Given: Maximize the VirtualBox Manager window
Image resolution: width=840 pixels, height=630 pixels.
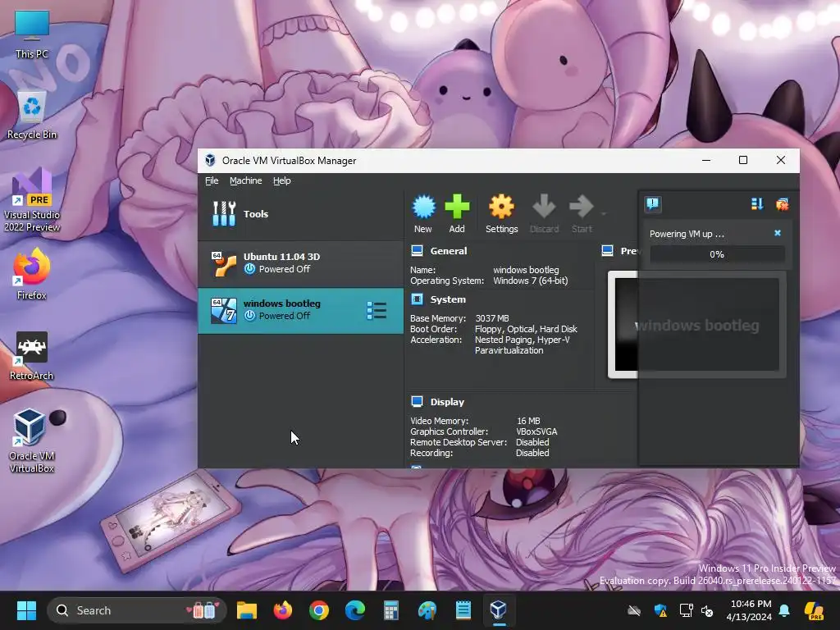Looking at the screenshot, I should [743, 160].
